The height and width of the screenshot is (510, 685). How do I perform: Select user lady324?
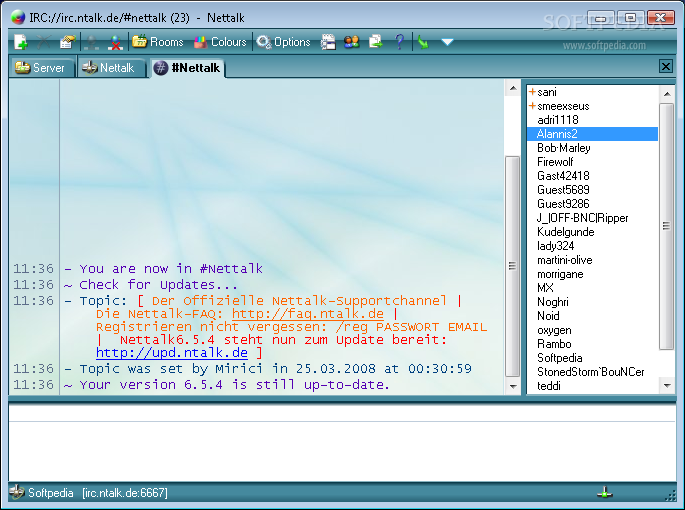click(592, 246)
